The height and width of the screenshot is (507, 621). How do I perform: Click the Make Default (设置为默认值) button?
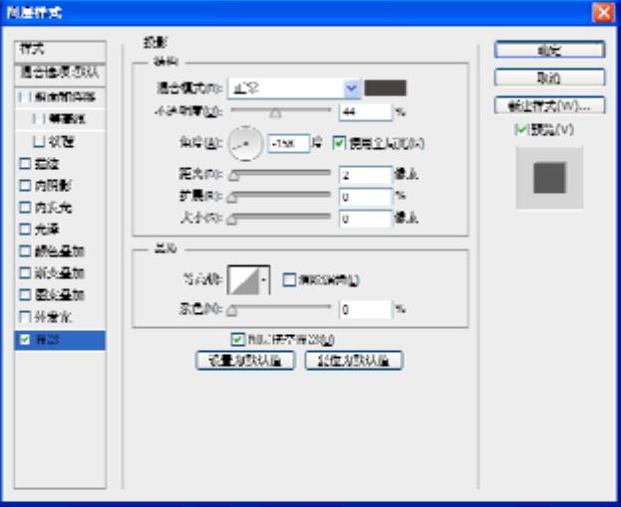[245, 360]
